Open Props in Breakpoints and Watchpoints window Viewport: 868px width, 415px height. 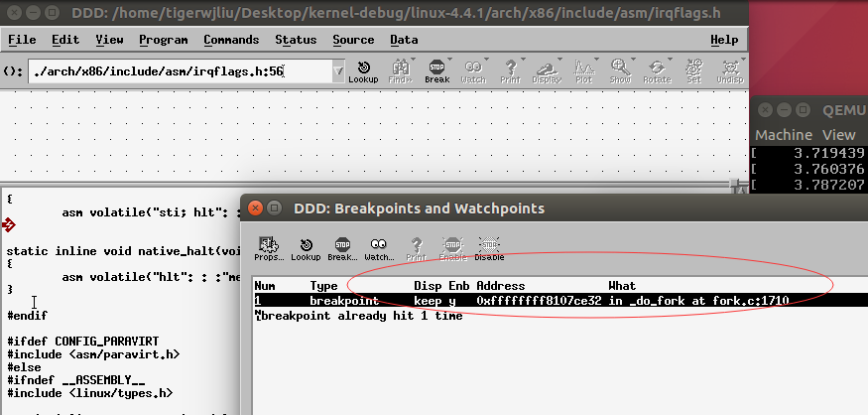click(x=269, y=249)
